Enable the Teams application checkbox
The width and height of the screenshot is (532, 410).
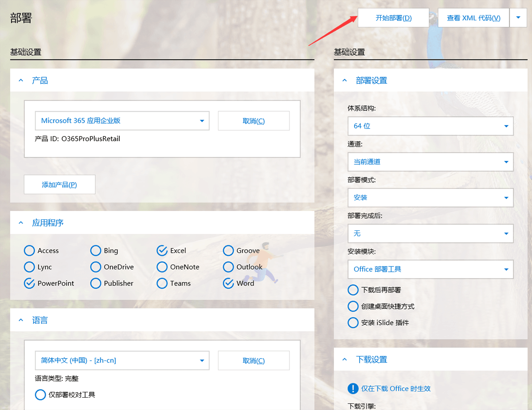(x=162, y=283)
